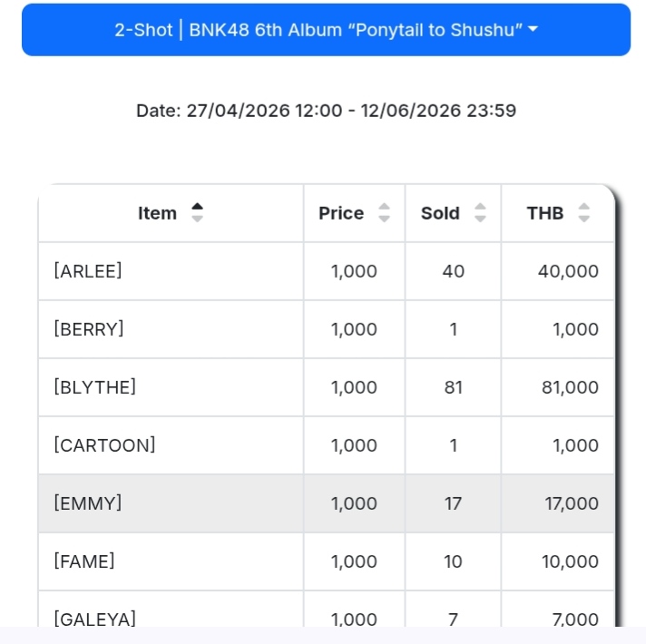This screenshot has height=644, width=646.
Task: Sort table by Item sort icon
Action: 198,213
